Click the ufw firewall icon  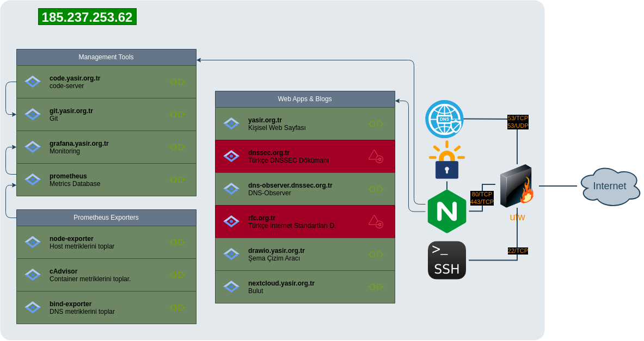click(516, 187)
